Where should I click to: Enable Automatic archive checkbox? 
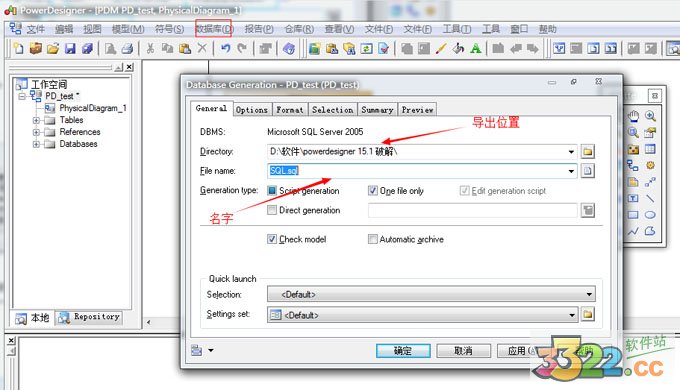[373, 239]
